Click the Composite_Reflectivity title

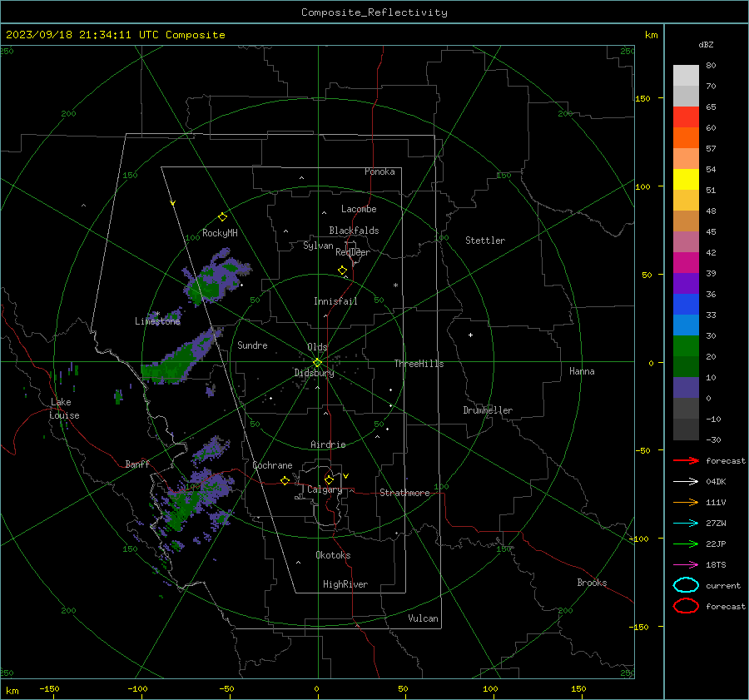click(374, 12)
